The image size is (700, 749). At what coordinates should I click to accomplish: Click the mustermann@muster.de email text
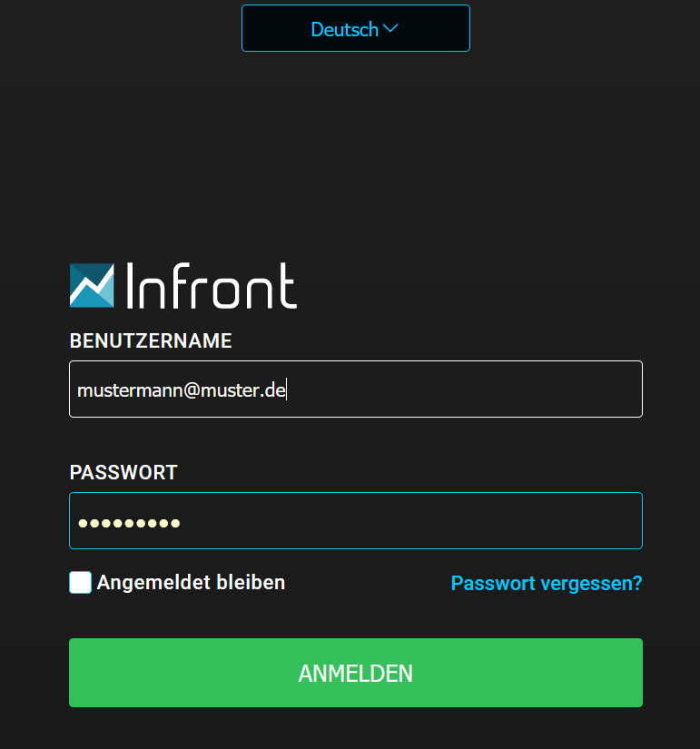point(182,390)
